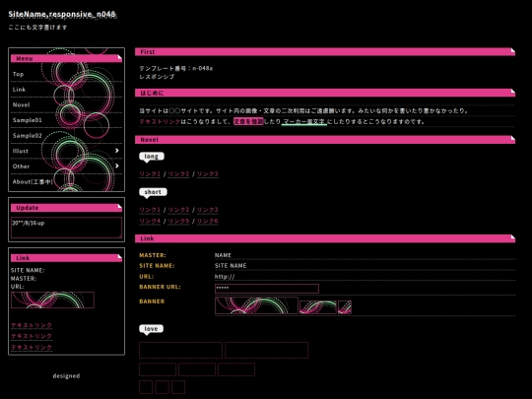This screenshot has width=532, height=399.
Task: Open リンク1 under the short label
Action: (x=150, y=210)
